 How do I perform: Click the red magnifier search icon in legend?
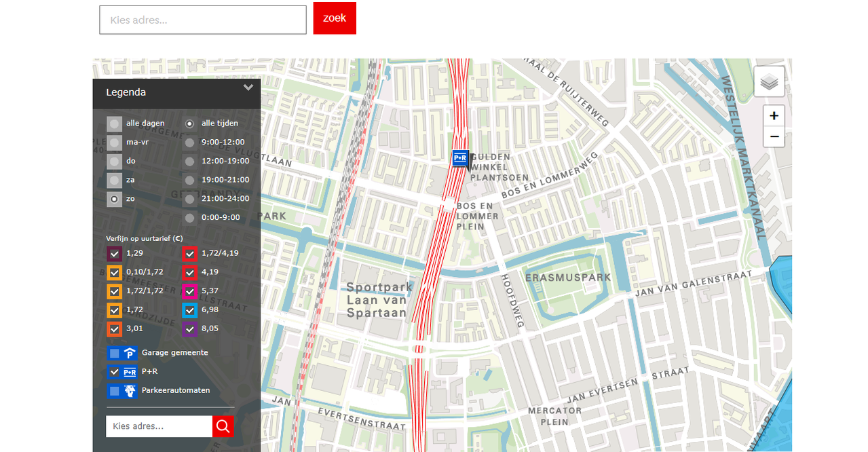tap(223, 426)
